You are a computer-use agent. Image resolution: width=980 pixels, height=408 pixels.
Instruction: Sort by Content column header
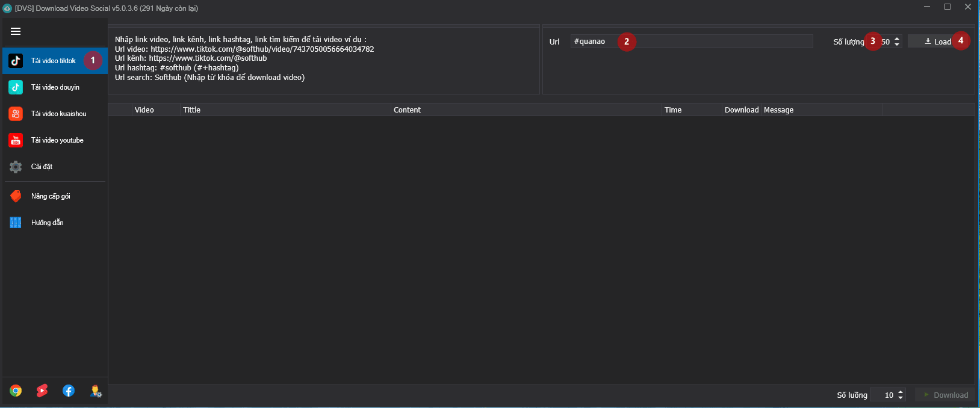(527, 110)
